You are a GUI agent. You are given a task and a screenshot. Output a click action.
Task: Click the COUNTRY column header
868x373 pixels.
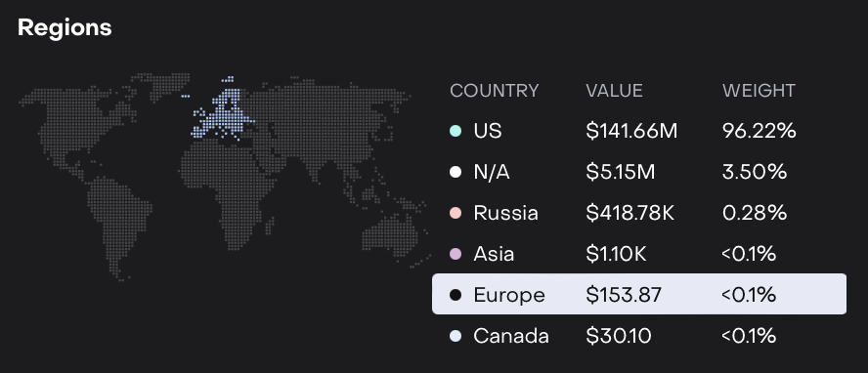tap(495, 91)
